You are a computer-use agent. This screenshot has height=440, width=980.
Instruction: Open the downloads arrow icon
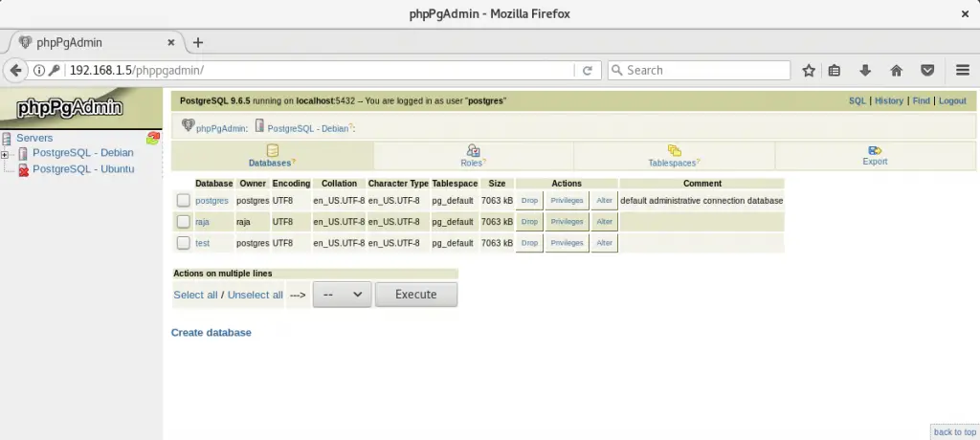(865, 71)
